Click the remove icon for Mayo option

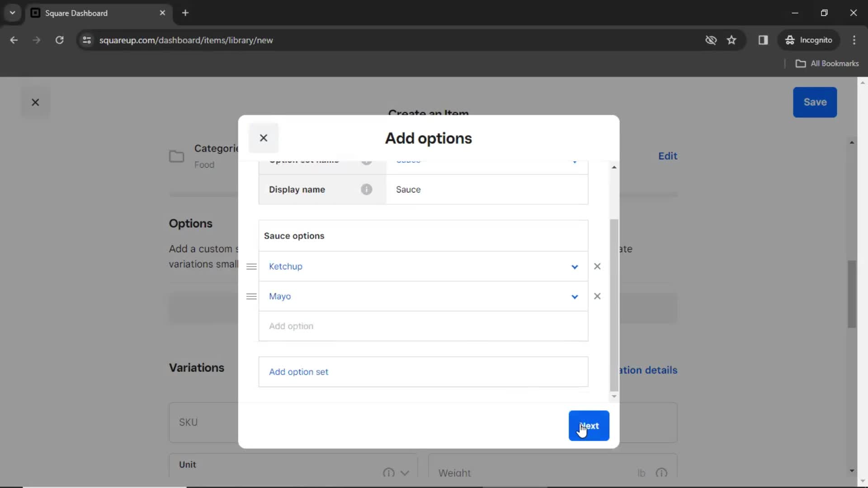[597, 296]
